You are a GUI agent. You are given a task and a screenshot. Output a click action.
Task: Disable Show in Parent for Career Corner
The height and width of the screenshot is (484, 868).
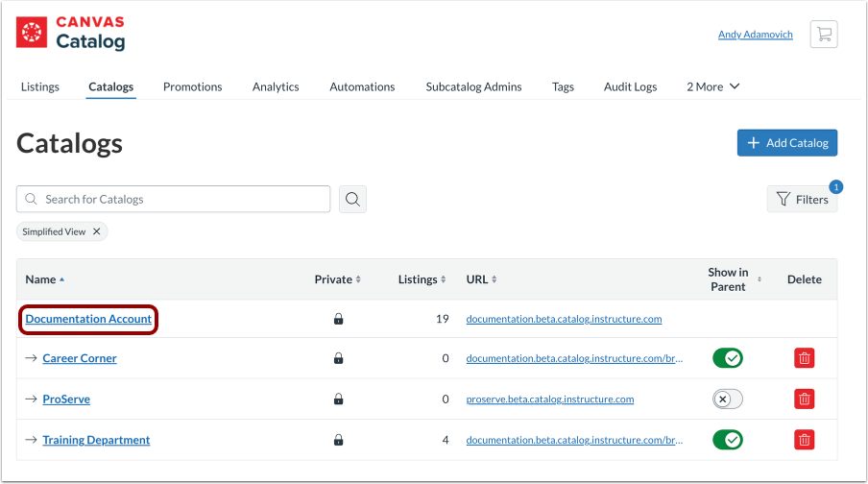pyautogui.click(x=727, y=358)
